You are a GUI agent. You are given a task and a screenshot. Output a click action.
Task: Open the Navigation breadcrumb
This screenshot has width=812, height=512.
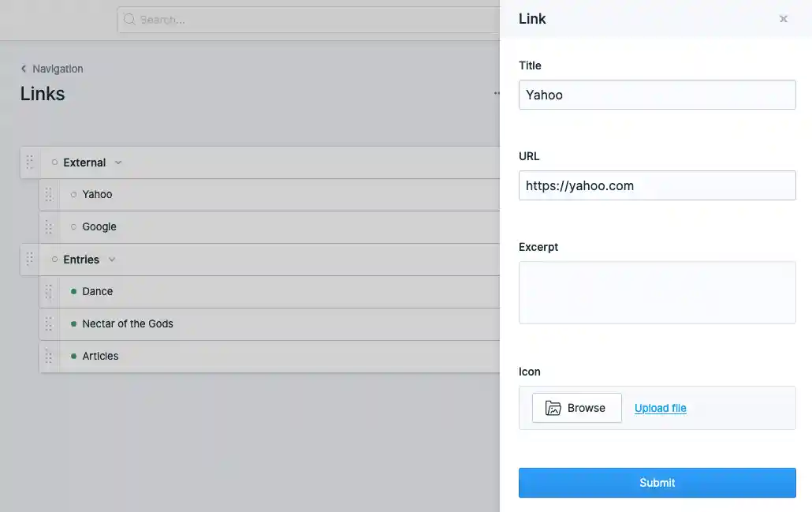(57, 69)
